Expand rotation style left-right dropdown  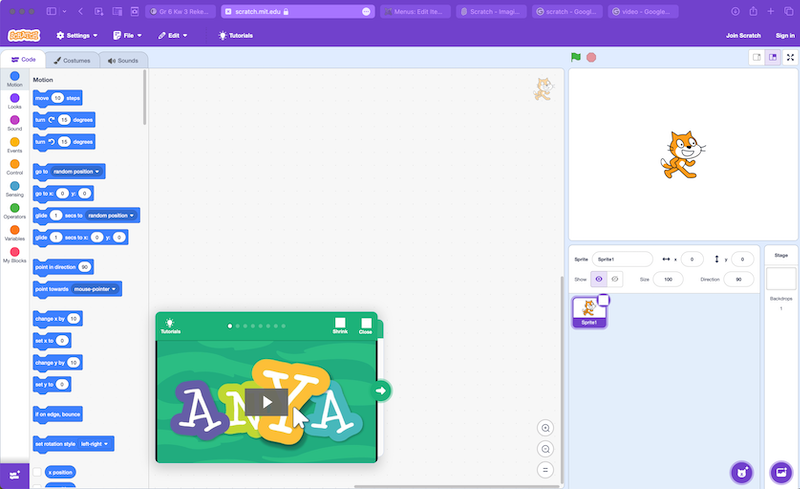point(94,444)
